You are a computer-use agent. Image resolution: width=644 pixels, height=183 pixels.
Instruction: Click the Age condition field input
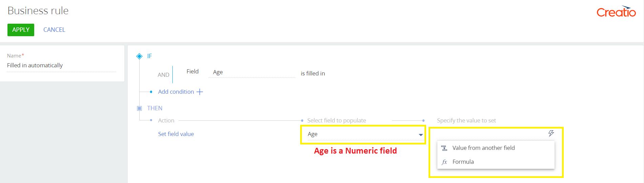click(252, 72)
